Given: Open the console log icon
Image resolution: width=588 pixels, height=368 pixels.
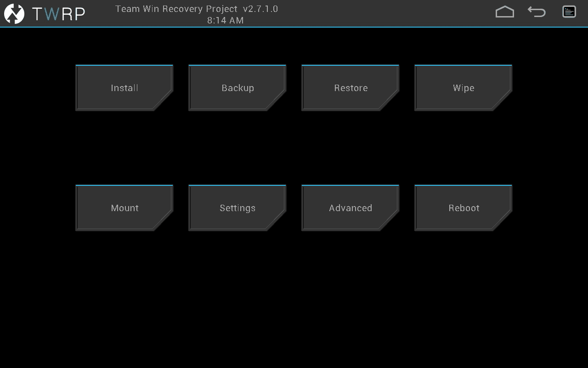Looking at the screenshot, I should [569, 11].
